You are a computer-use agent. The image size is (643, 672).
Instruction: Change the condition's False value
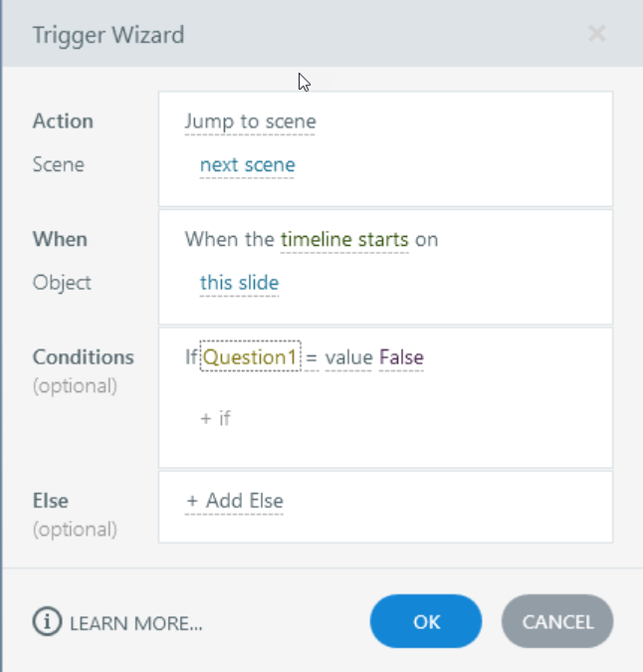point(401,356)
